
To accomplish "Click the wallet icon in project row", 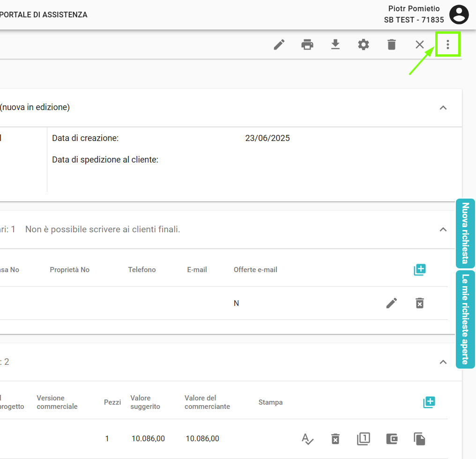I will tap(392, 439).
